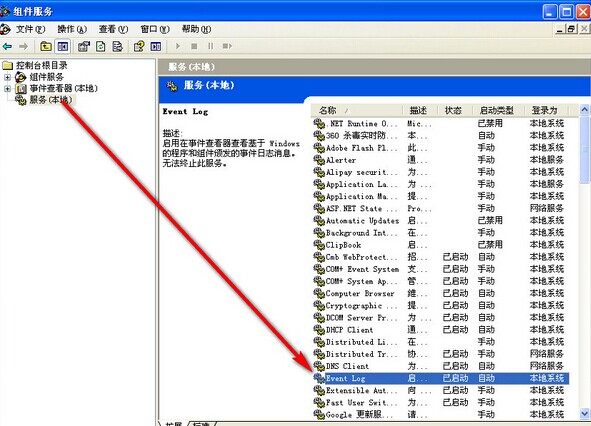591x426 pixels.
Task: Click the services list scroll down arrow
Action: (x=585, y=413)
